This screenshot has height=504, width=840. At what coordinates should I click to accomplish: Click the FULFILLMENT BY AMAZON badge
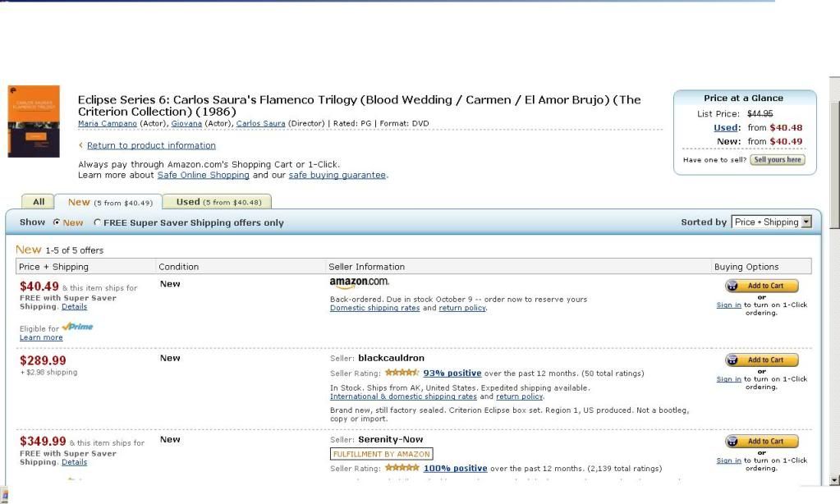click(x=382, y=454)
